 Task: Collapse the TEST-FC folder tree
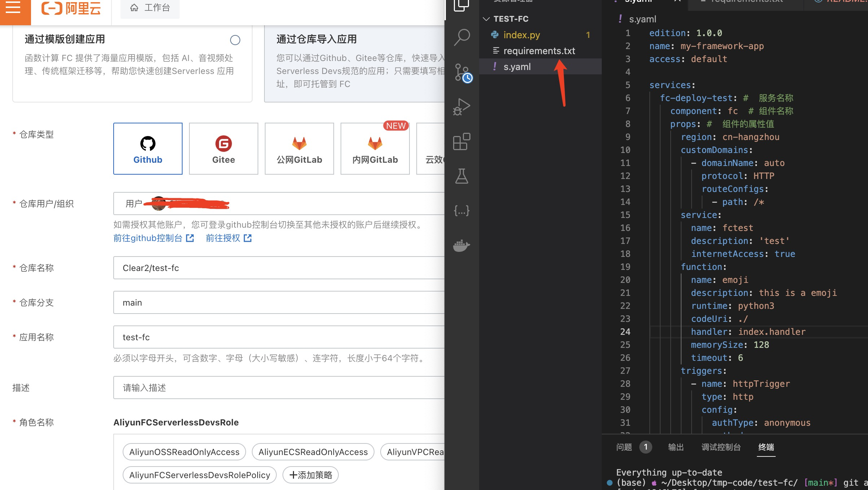486,19
